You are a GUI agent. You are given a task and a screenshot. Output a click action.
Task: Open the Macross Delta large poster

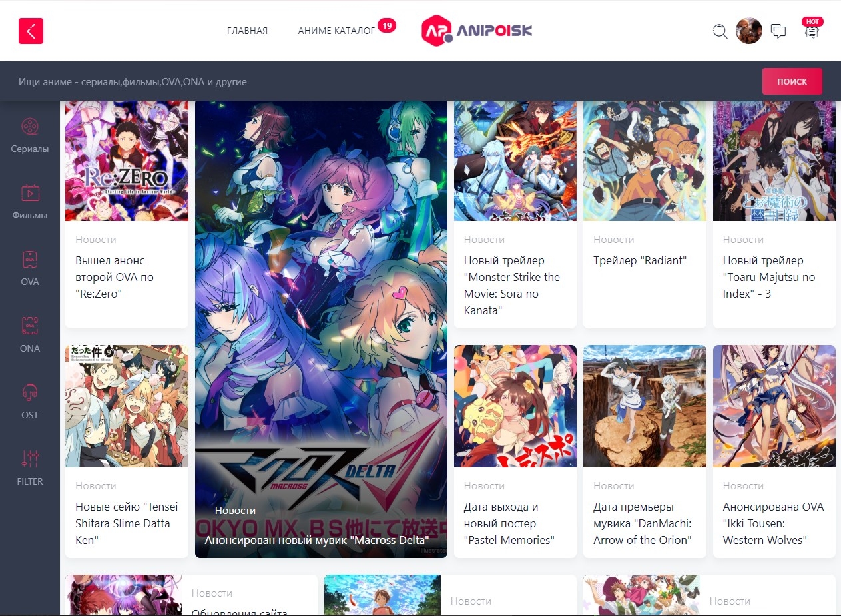321,329
